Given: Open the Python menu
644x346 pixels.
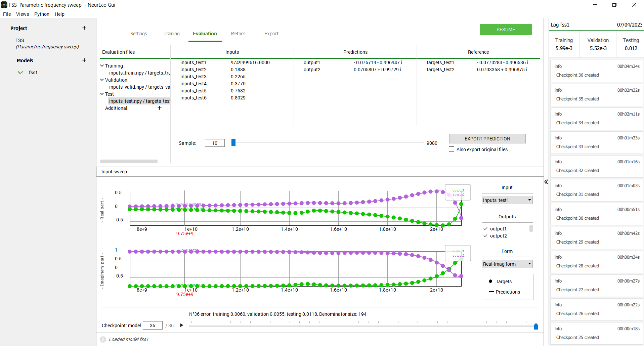Looking at the screenshot, I should point(42,14).
